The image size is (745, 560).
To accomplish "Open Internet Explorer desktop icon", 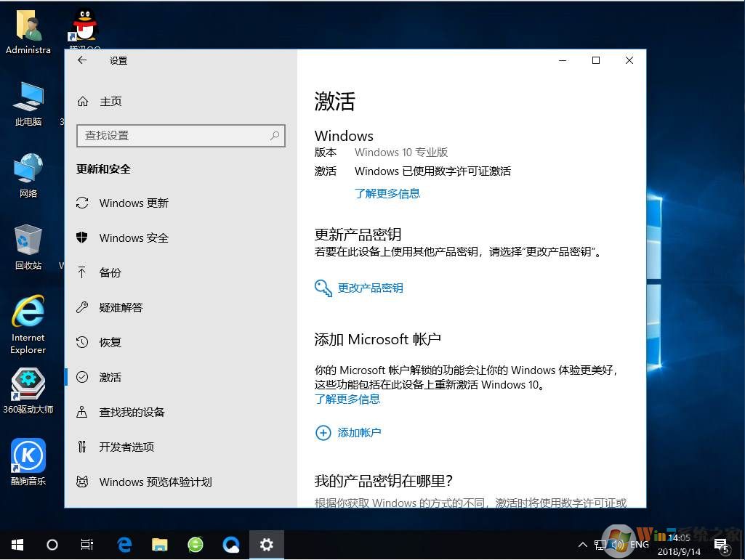I will pyautogui.click(x=28, y=325).
